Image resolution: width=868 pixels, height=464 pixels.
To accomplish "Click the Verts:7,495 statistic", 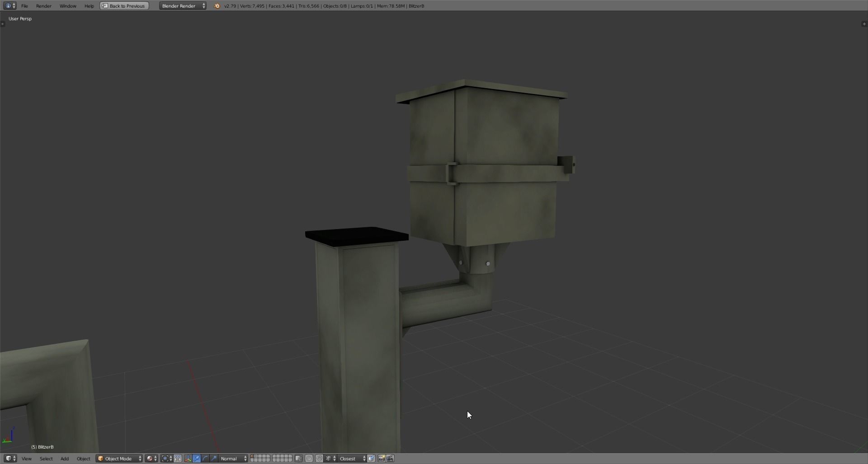I will [252, 6].
